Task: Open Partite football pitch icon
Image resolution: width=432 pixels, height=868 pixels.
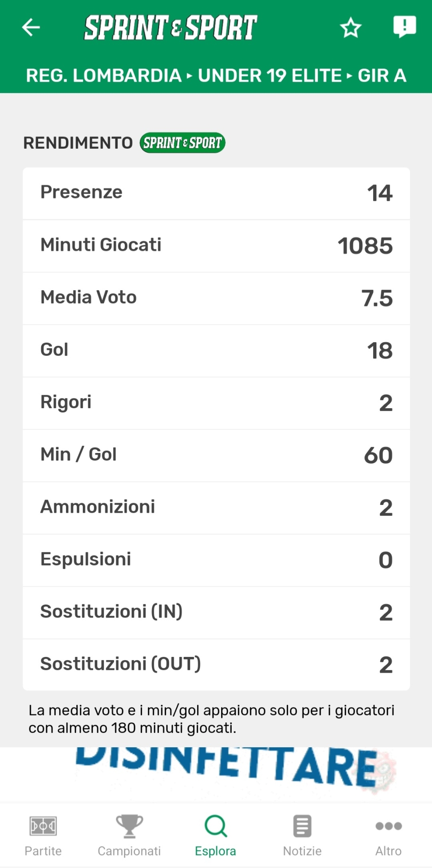Action: point(43,826)
